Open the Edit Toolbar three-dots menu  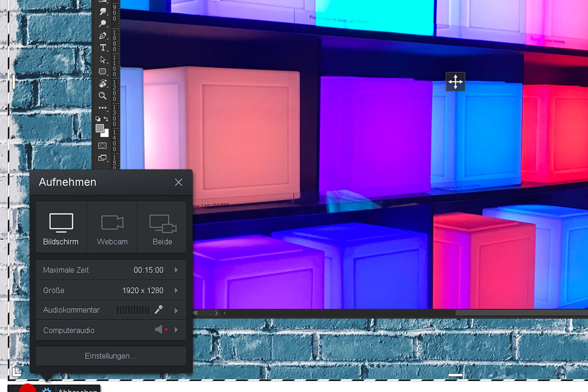103,108
